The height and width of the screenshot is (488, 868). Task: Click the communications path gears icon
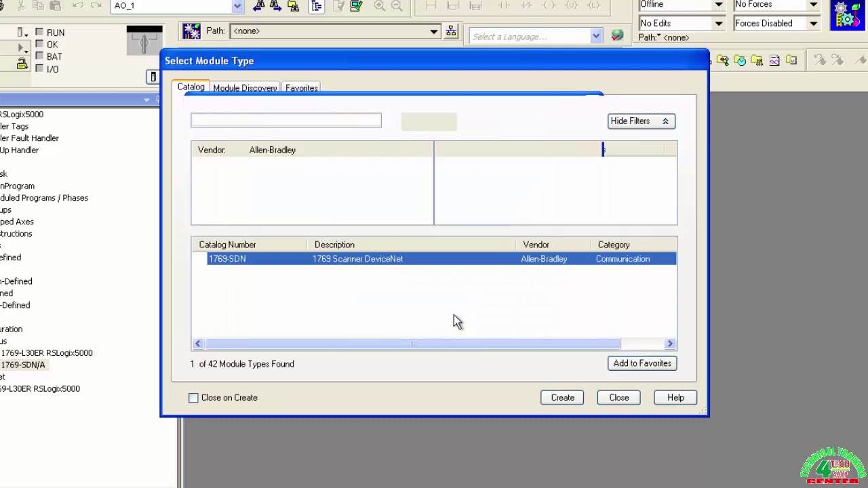[x=191, y=31]
